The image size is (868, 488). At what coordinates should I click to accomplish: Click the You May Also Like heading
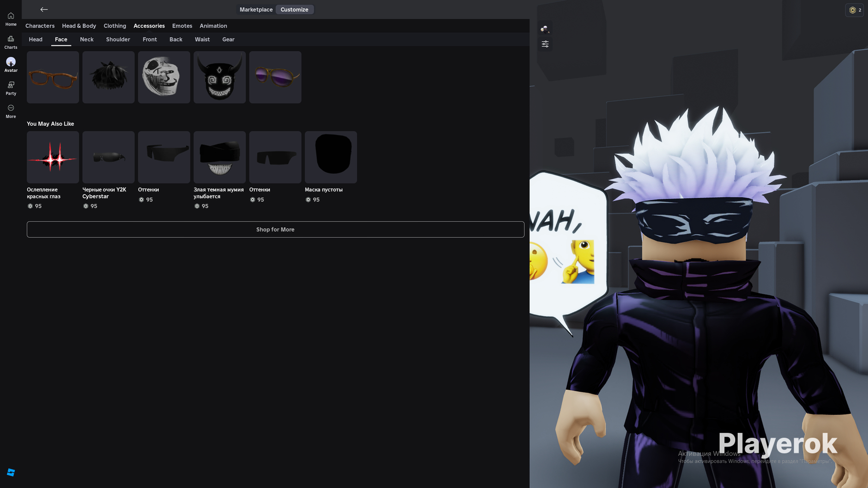click(x=50, y=124)
